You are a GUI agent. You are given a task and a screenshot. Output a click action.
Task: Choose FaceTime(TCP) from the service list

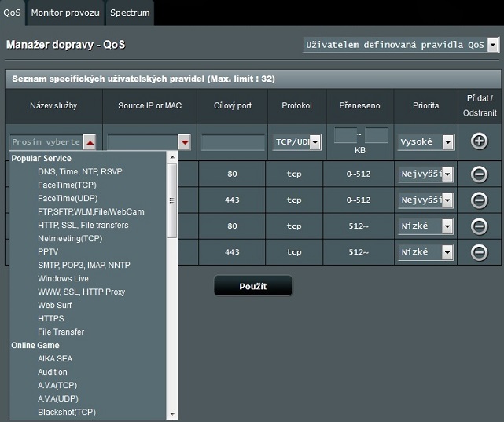click(66, 185)
